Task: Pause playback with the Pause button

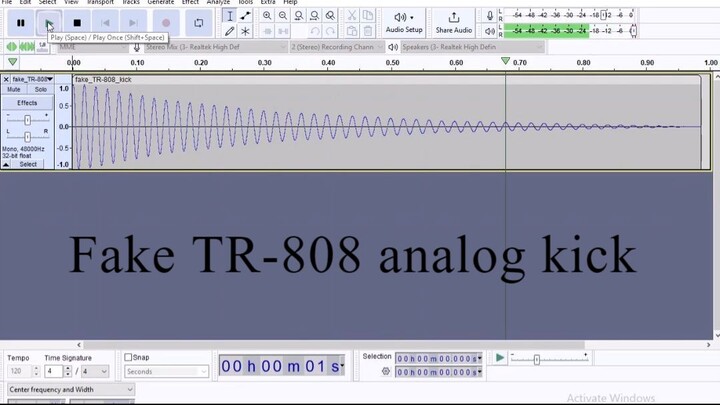Action: click(x=20, y=22)
